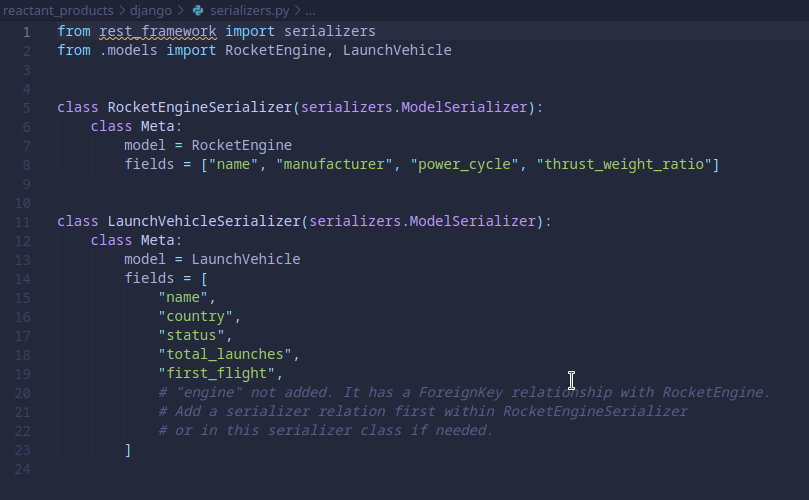The height and width of the screenshot is (500, 809).
Task: Open the django breadcrumb folder
Action: (x=156, y=10)
